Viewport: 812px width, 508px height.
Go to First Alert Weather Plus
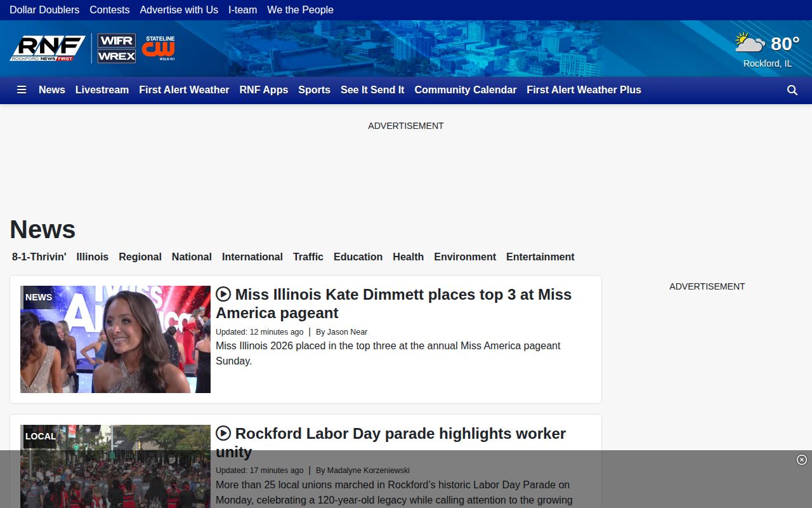tap(584, 90)
